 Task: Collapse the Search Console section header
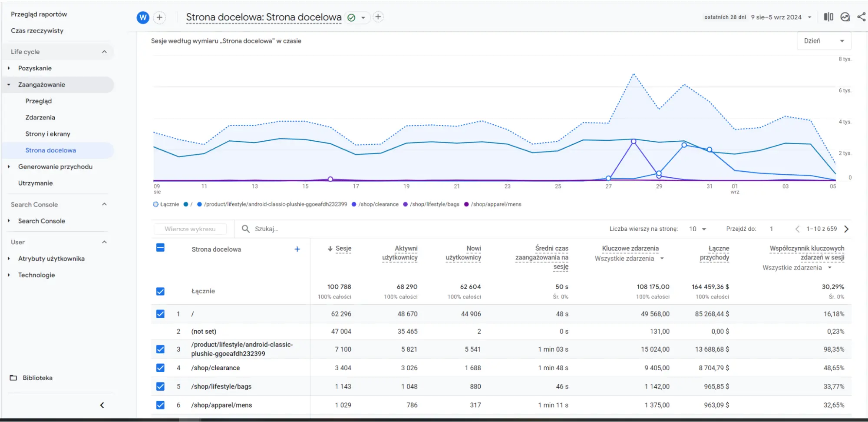(x=104, y=204)
